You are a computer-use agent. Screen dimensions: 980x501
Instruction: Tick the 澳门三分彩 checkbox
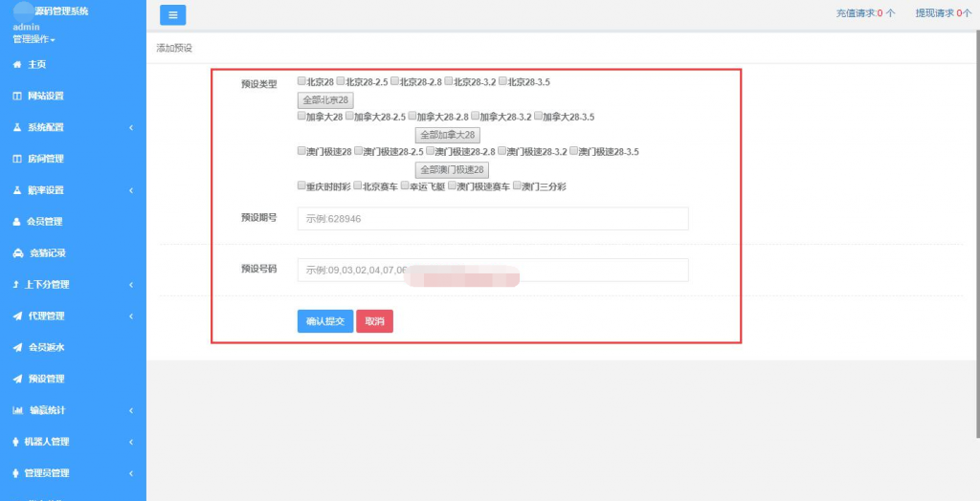pos(517,185)
